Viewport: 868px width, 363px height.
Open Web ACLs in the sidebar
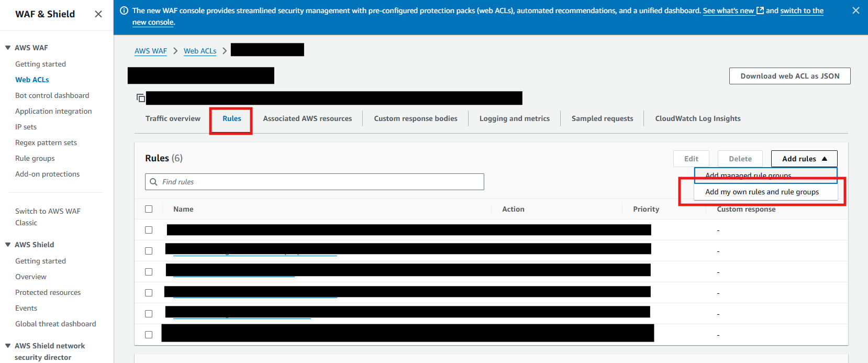pyautogui.click(x=32, y=80)
